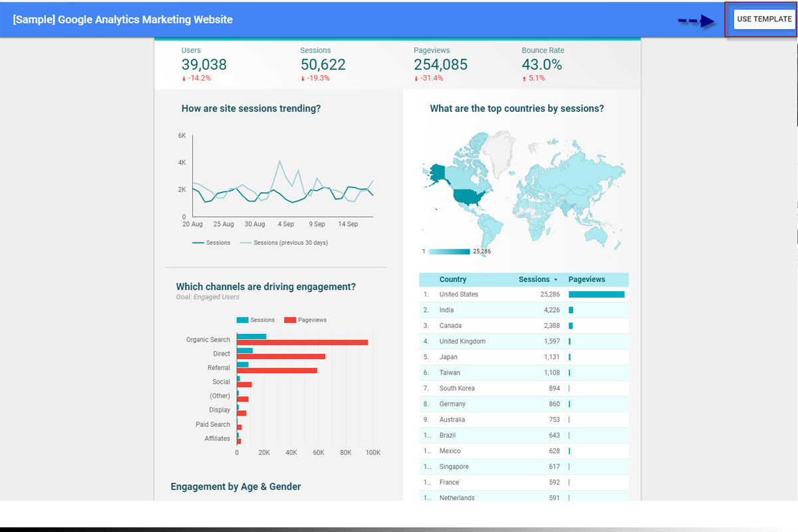This screenshot has height=532, width=798.
Task: Select the Japan table row
Action: tap(524, 357)
